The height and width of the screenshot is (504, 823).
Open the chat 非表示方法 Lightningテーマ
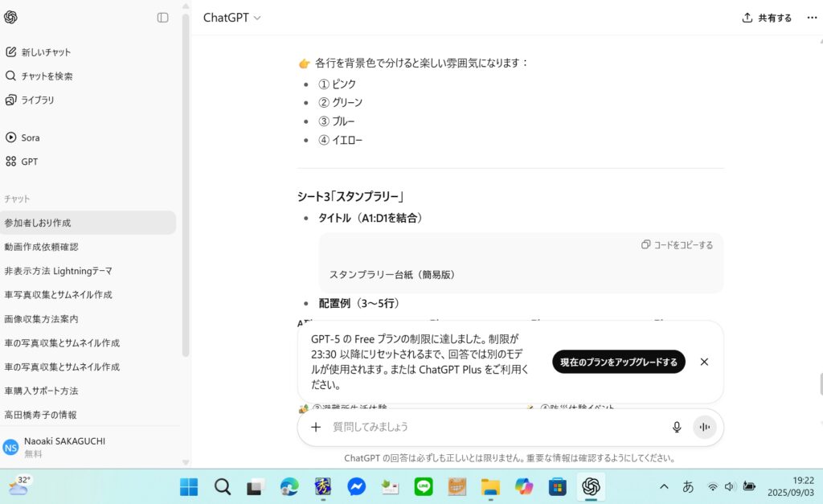point(58,271)
